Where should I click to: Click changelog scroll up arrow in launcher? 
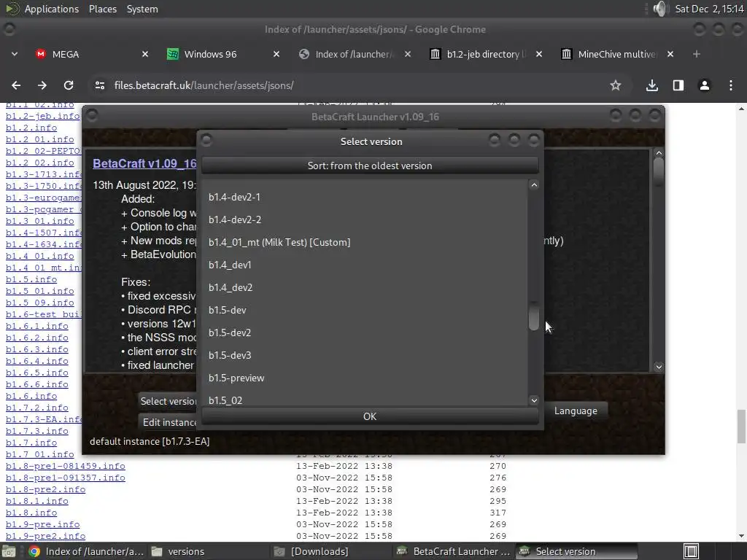coord(659,153)
